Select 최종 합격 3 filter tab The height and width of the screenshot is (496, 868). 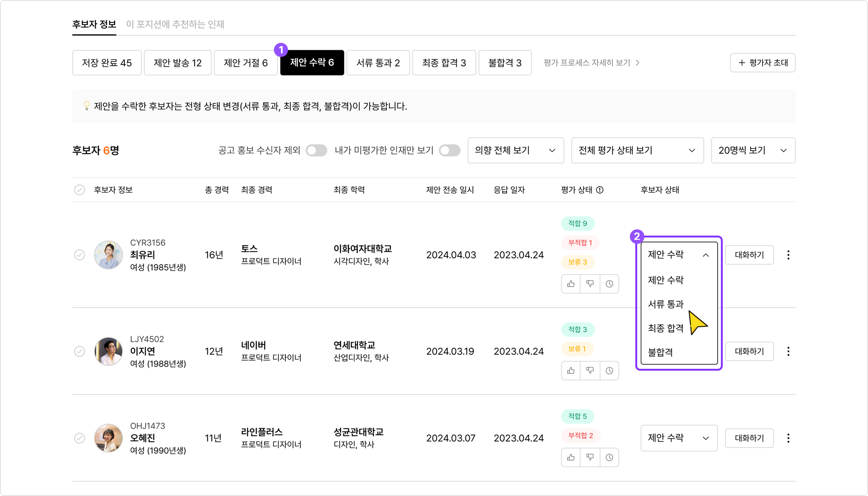444,63
